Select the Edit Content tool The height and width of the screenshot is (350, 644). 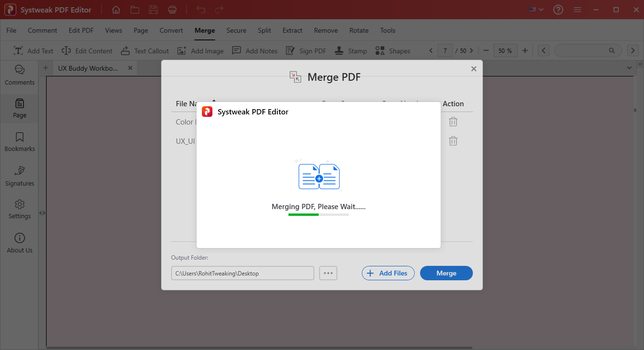click(x=87, y=50)
